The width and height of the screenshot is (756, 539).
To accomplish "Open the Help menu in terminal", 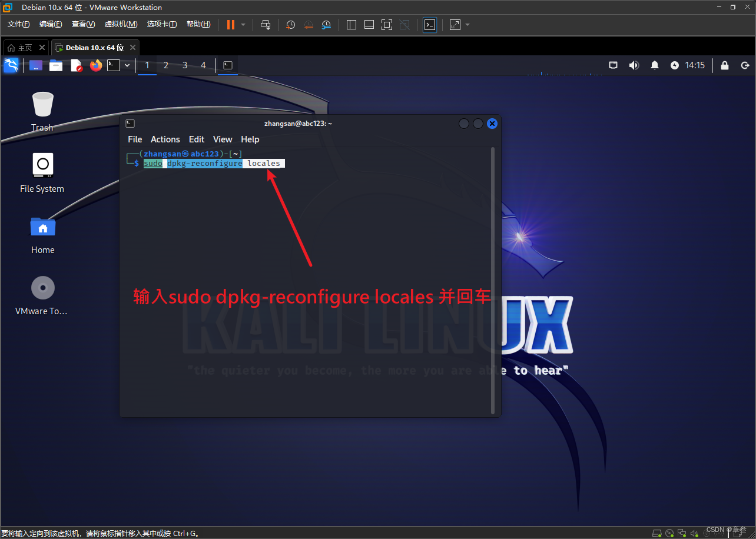I will (250, 139).
